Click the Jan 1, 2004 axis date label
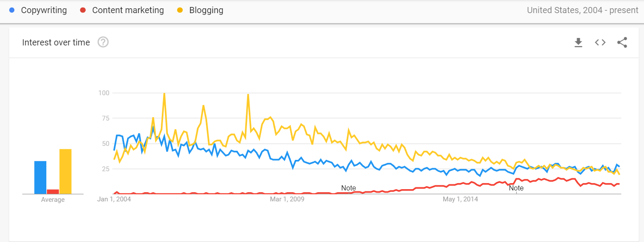The width and height of the screenshot is (644, 242). (x=114, y=200)
